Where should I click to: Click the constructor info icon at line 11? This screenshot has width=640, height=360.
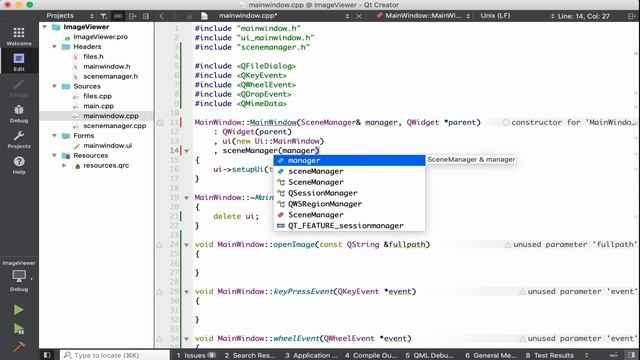(x=160, y=122)
